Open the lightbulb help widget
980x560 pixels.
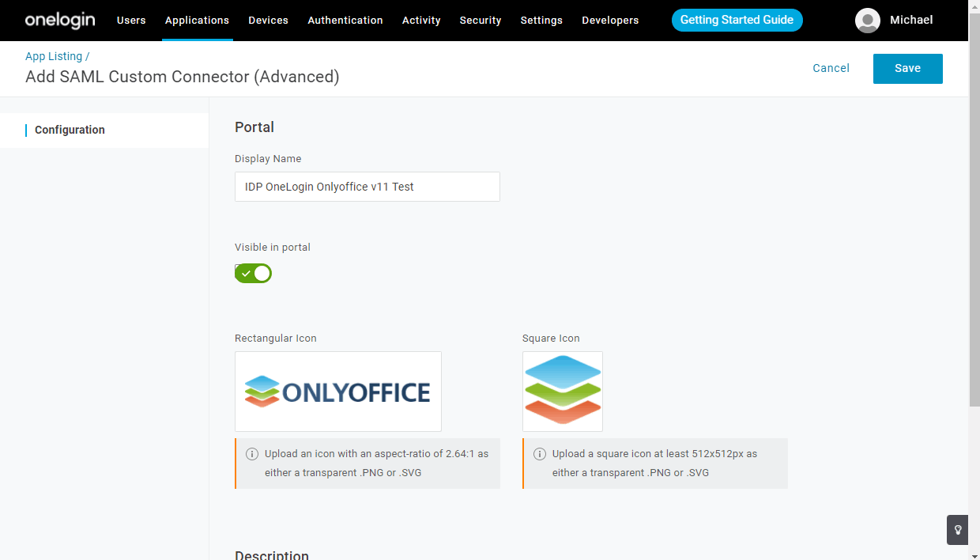point(957,530)
